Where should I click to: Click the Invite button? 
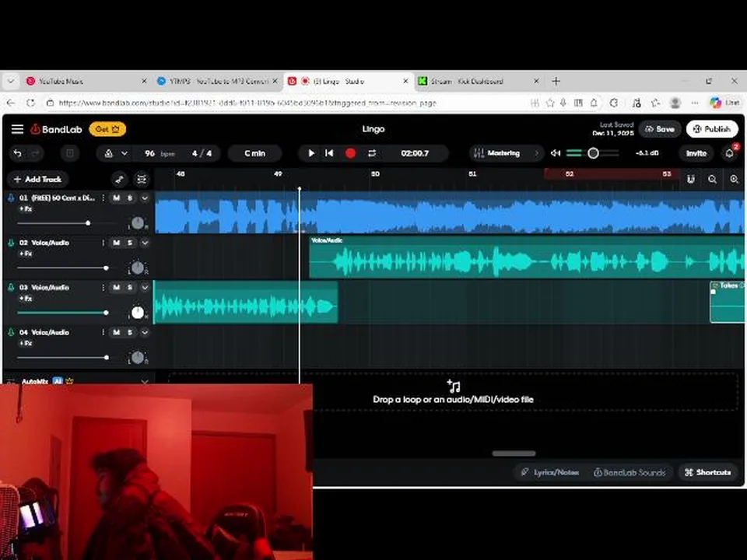click(x=696, y=153)
